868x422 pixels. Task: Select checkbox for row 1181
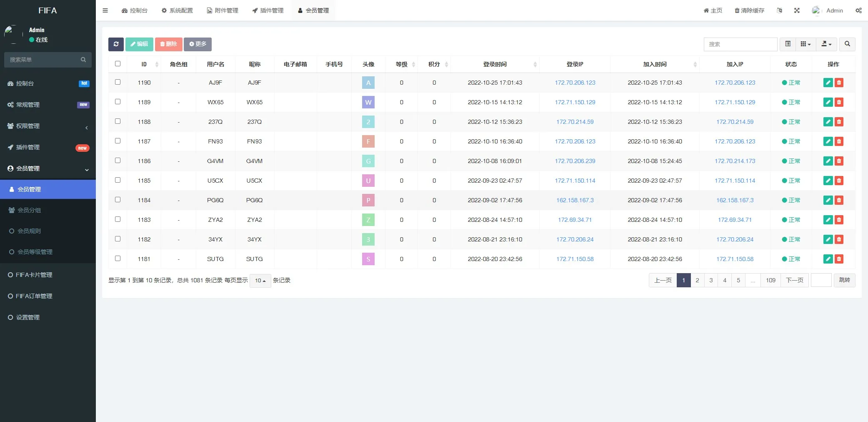118,259
